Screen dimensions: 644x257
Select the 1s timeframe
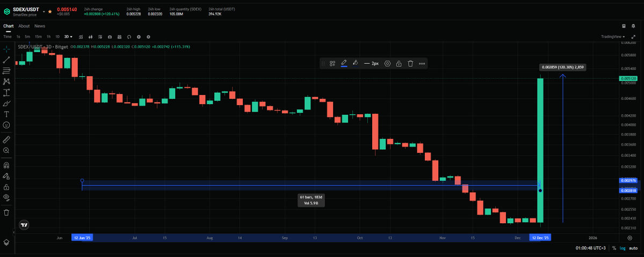point(18,36)
